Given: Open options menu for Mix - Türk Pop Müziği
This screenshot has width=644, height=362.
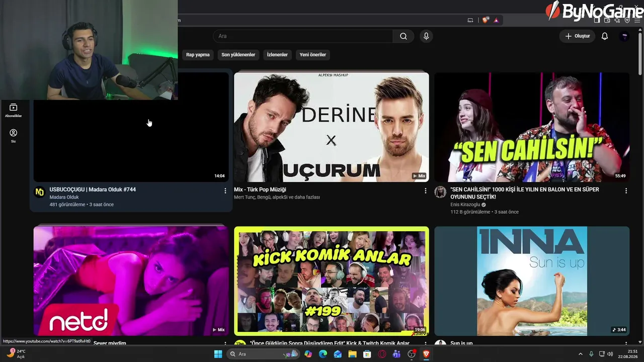Looking at the screenshot, I should (425, 191).
